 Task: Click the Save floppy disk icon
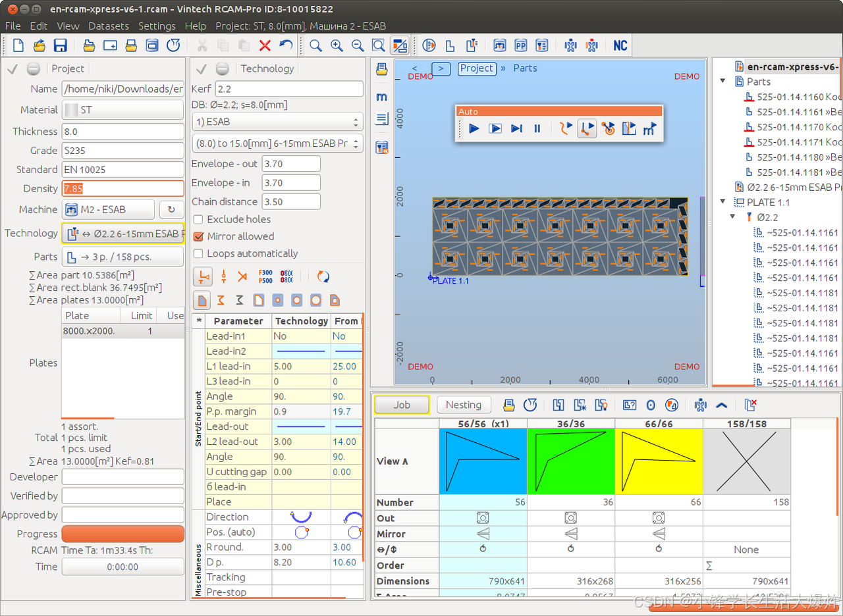tap(60, 45)
